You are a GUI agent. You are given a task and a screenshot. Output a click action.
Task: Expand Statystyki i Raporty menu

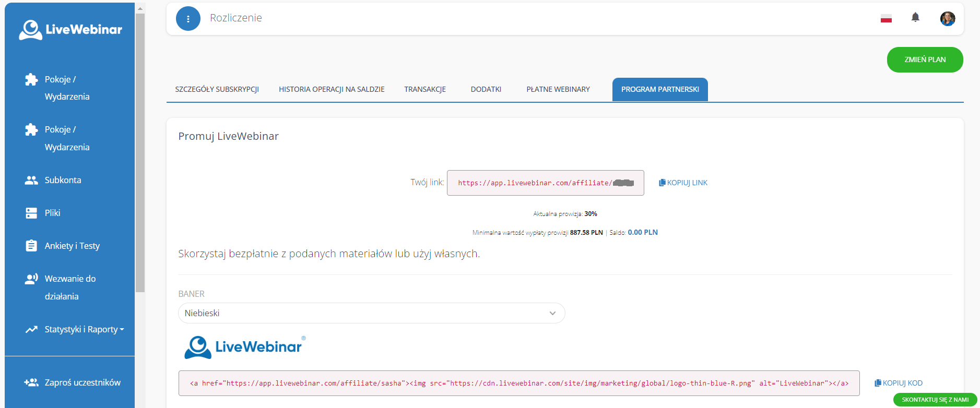coord(84,329)
